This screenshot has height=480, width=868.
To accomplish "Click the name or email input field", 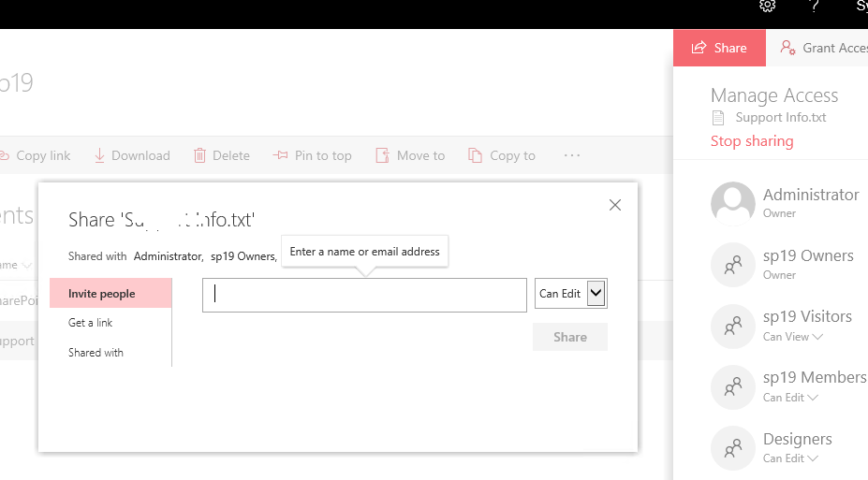I will (364, 294).
